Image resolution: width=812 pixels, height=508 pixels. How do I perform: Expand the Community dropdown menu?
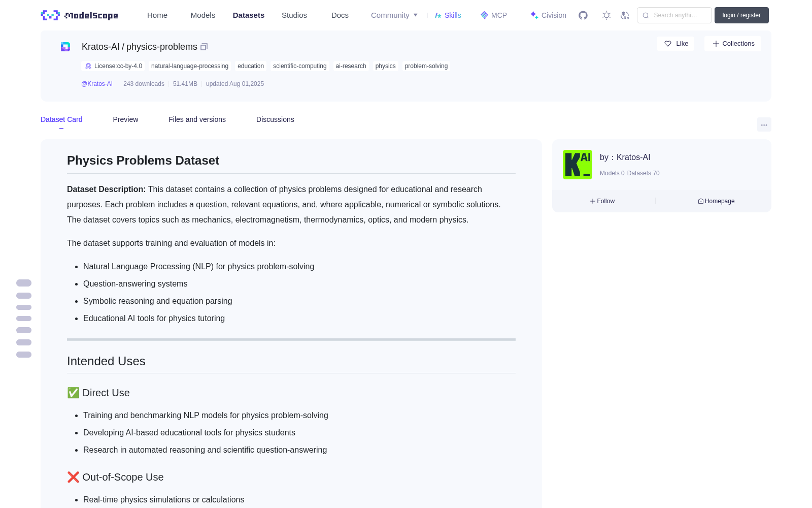click(x=394, y=15)
